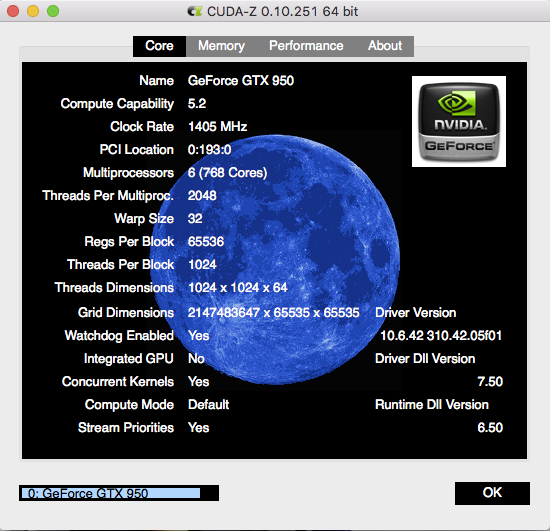Click the Threads Per Multiproc. label
The image size is (550, 531).
pos(108,196)
